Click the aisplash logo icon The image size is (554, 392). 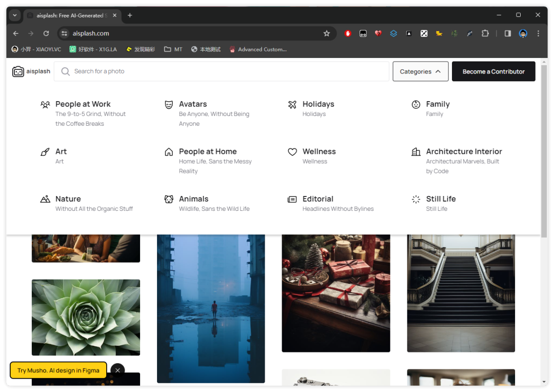point(18,71)
